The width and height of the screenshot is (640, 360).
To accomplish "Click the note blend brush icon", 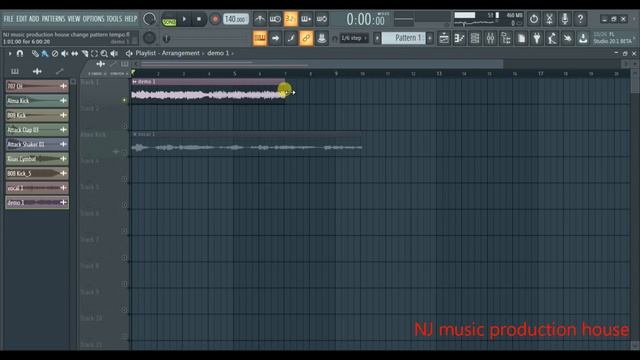I will 291,38.
